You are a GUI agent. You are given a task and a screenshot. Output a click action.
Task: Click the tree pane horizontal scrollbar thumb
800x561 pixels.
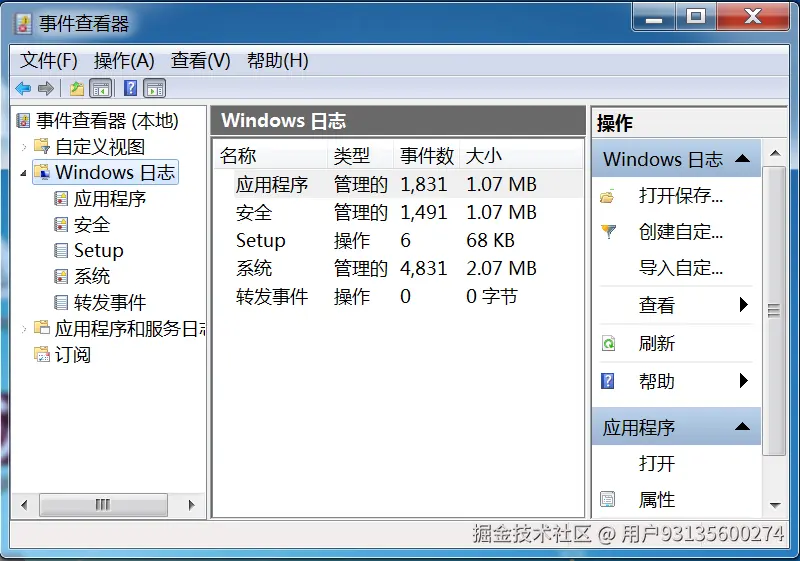pos(103,505)
